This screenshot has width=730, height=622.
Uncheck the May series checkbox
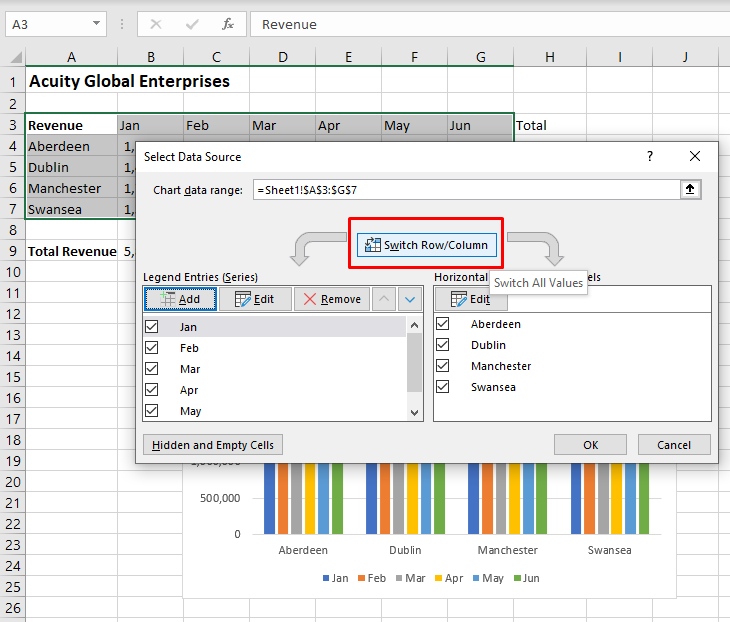[x=152, y=410]
